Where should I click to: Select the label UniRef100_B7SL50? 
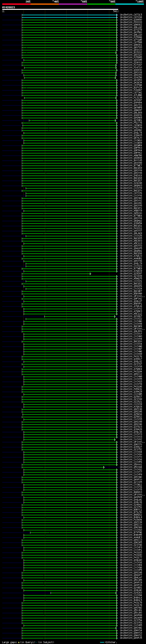[131, 512]
